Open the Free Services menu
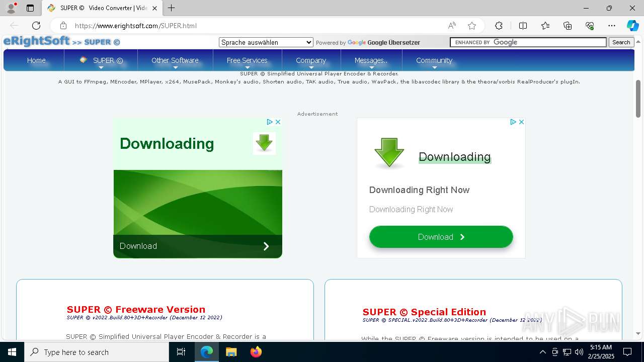 [247, 60]
